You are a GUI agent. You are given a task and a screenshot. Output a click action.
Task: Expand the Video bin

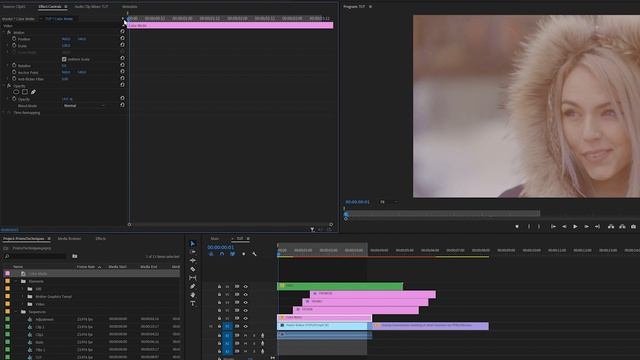click(23, 304)
